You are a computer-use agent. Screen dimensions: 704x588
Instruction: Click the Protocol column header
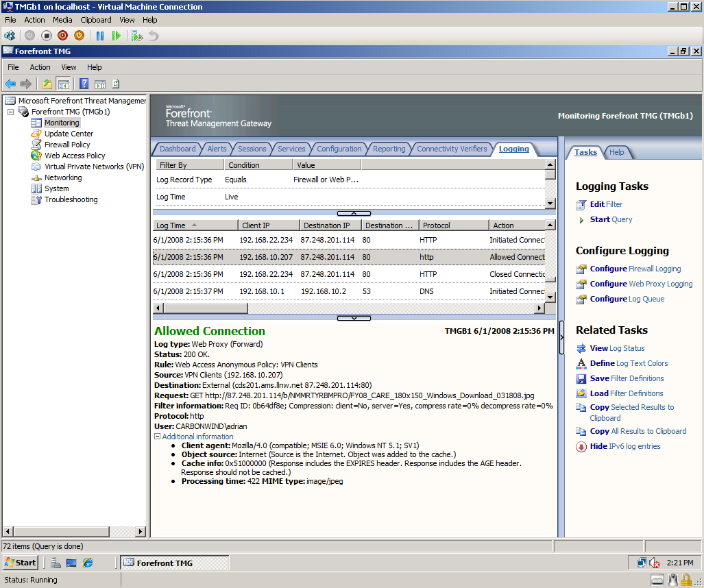454,225
